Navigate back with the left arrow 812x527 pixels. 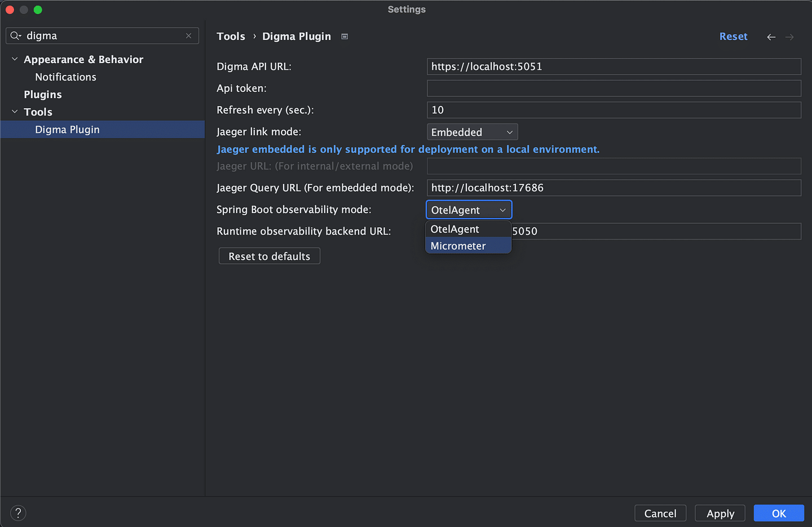[x=771, y=37]
